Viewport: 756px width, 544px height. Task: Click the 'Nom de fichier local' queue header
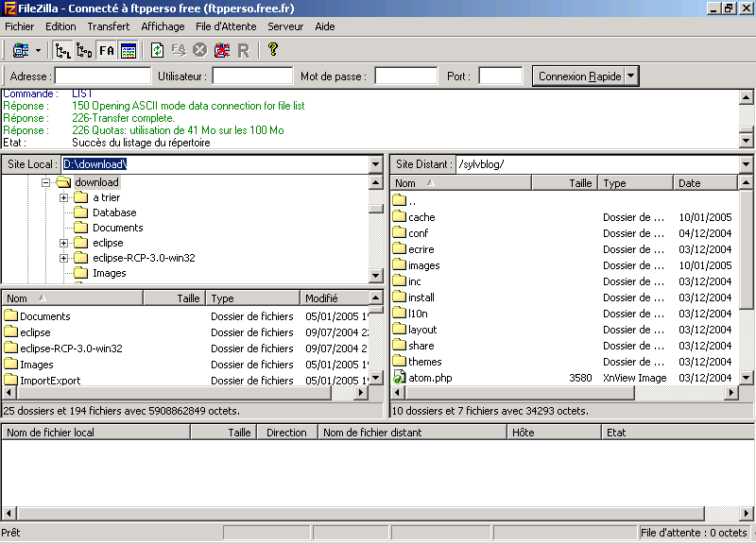click(x=96, y=433)
